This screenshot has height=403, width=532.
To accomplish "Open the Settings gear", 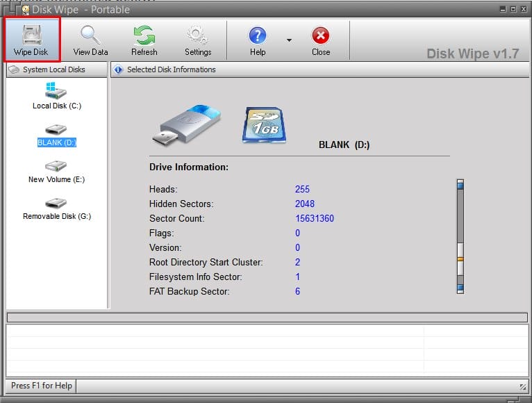I will coord(198,40).
